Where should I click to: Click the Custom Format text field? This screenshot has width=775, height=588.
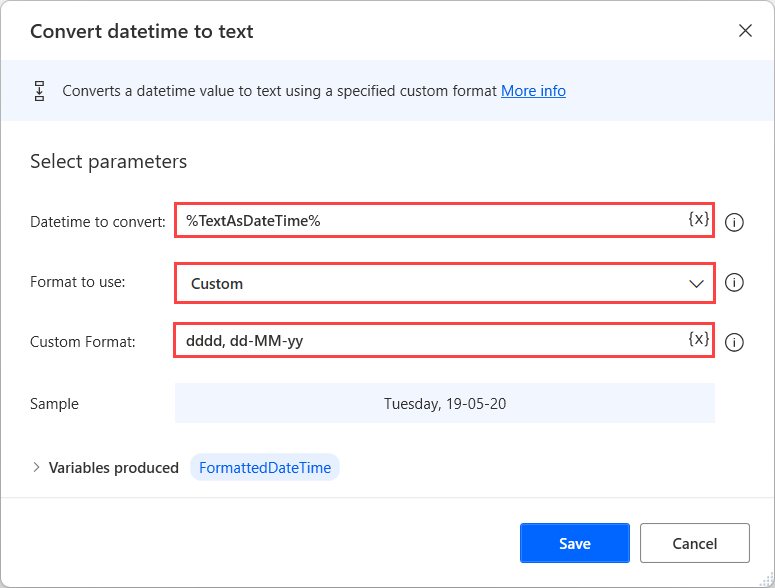pyautogui.click(x=430, y=341)
